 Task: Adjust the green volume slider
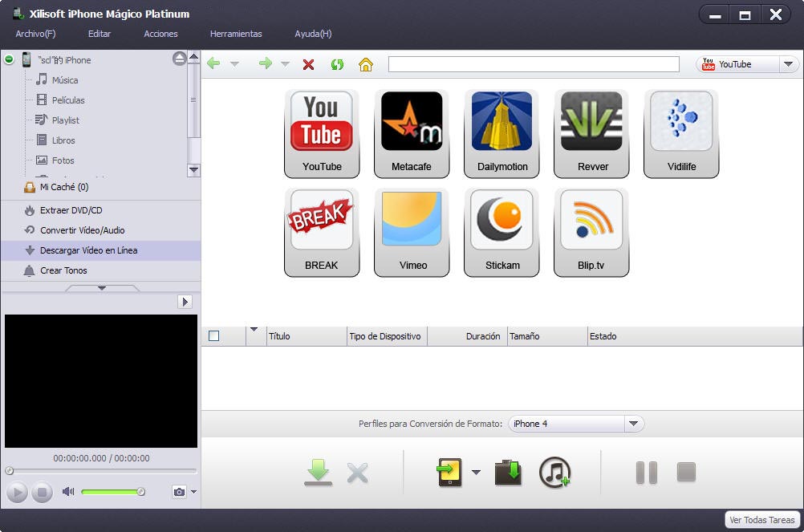112,492
